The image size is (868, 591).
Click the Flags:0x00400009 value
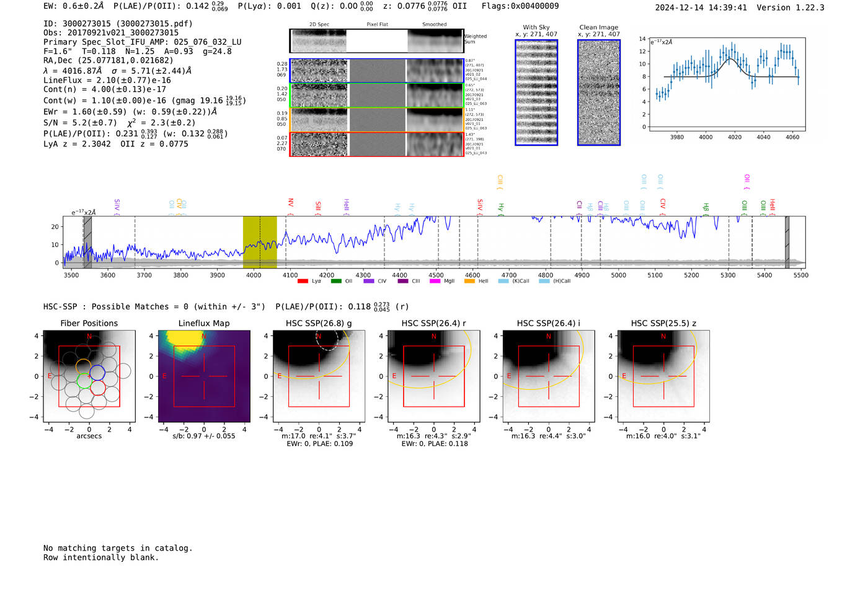click(x=520, y=6)
